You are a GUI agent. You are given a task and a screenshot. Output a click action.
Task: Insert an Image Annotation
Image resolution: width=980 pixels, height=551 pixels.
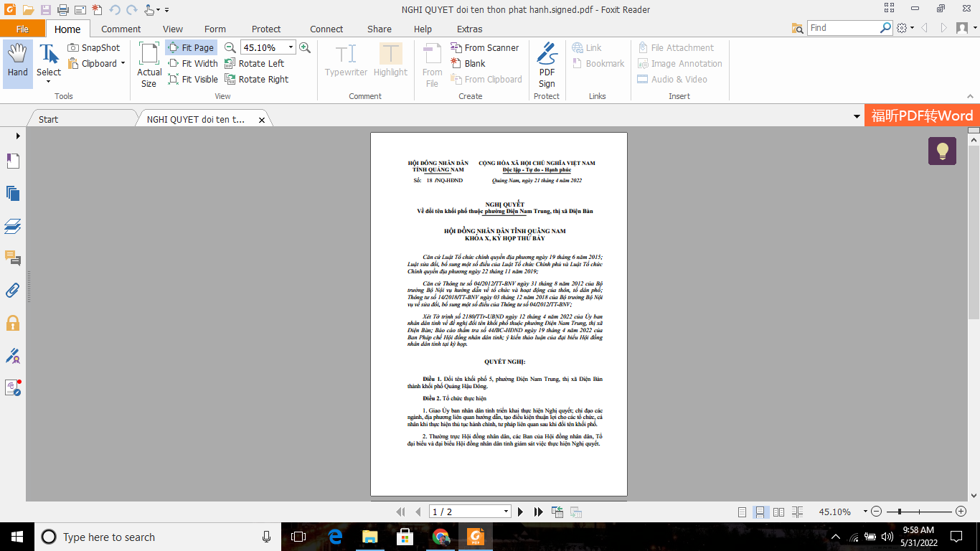click(x=679, y=63)
